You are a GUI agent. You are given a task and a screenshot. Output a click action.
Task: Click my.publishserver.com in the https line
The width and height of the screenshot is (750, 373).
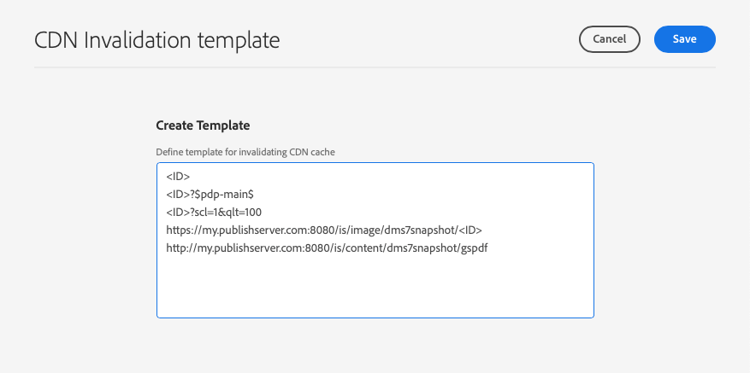[x=250, y=230]
